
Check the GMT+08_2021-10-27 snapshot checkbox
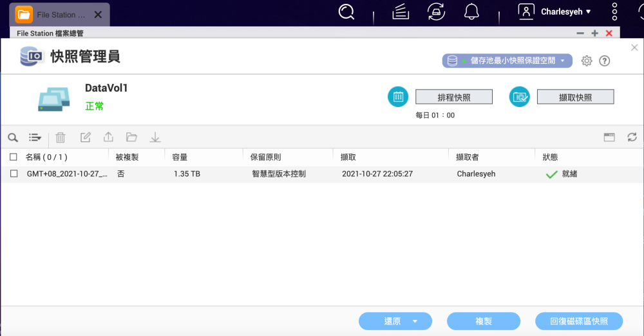[x=14, y=174]
